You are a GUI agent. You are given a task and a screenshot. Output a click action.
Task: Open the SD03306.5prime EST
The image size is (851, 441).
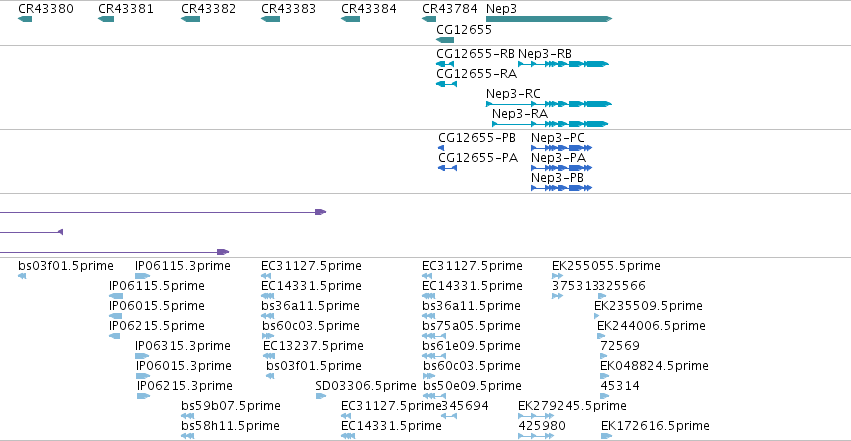coord(321,397)
